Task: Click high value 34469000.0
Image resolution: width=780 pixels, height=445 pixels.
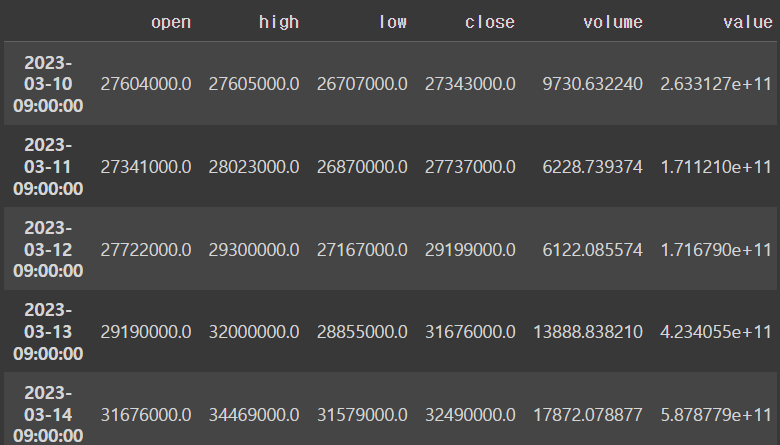Action: (254, 415)
